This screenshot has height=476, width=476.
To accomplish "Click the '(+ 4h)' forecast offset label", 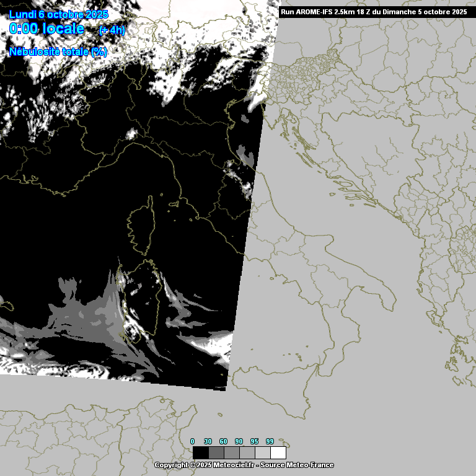I will [112, 30].
